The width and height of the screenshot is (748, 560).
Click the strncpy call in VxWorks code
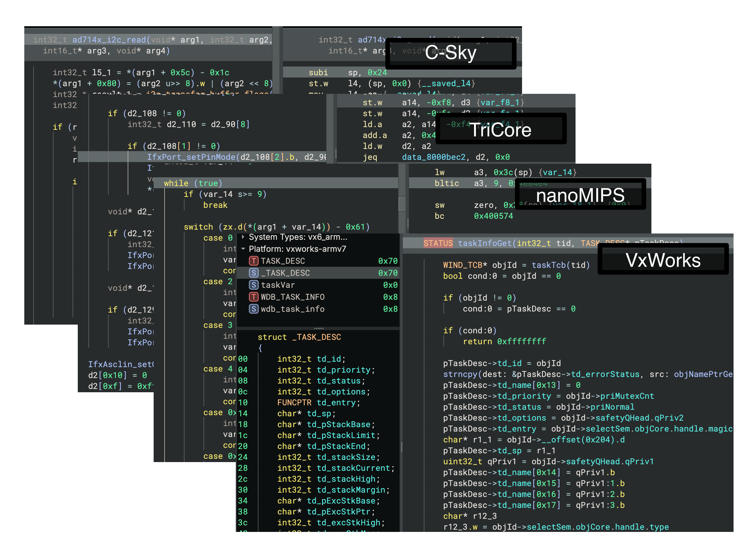point(460,374)
